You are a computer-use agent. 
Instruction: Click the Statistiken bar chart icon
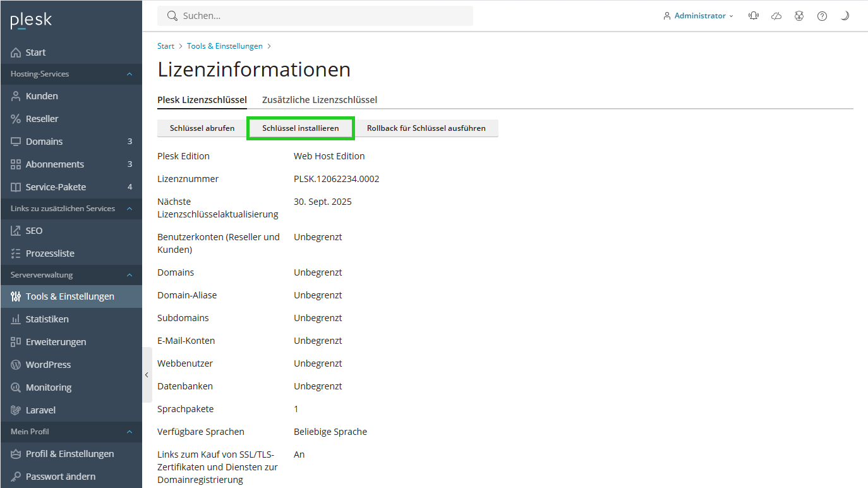click(16, 319)
